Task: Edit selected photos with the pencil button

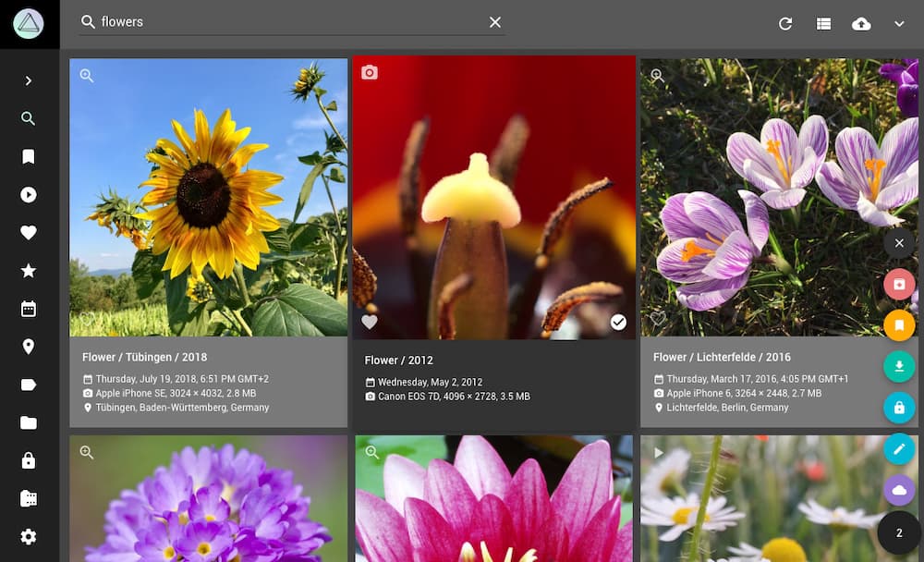Action: (898, 449)
